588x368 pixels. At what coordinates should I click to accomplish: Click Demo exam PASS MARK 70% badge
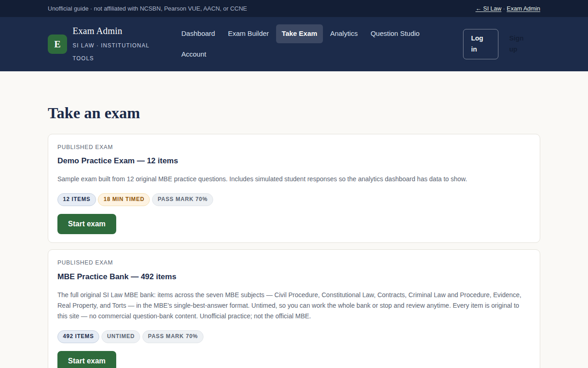(182, 200)
